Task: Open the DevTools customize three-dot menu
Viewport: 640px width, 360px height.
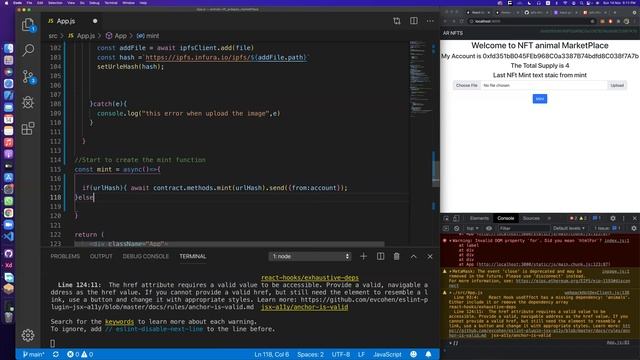Action: point(623,218)
